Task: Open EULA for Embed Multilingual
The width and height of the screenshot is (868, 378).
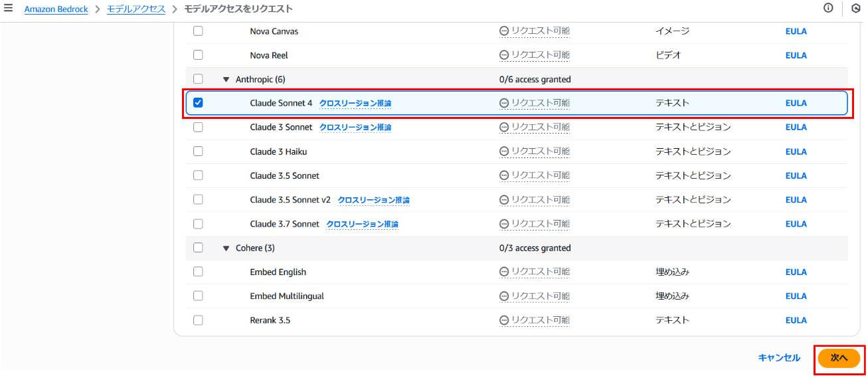Action: pyautogui.click(x=796, y=296)
